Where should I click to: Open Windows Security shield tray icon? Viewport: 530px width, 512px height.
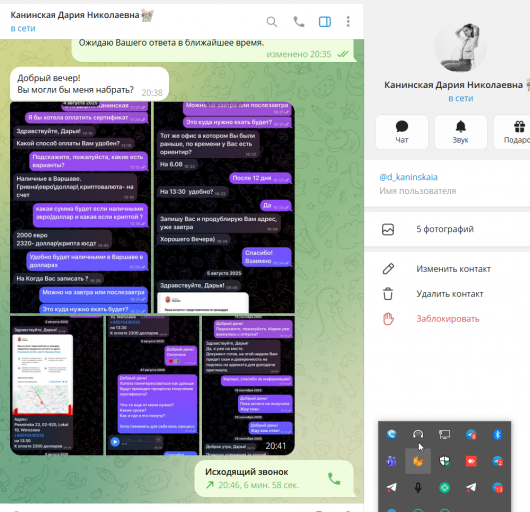[444, 461]
